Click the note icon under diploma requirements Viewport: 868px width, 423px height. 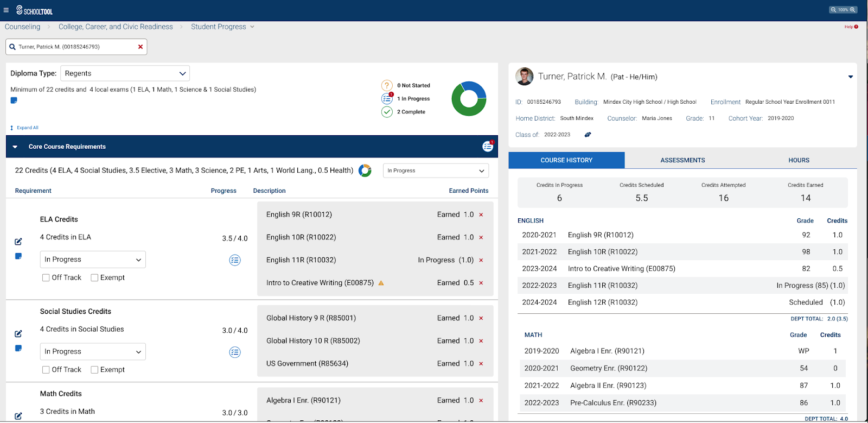(x=14, y=100)
